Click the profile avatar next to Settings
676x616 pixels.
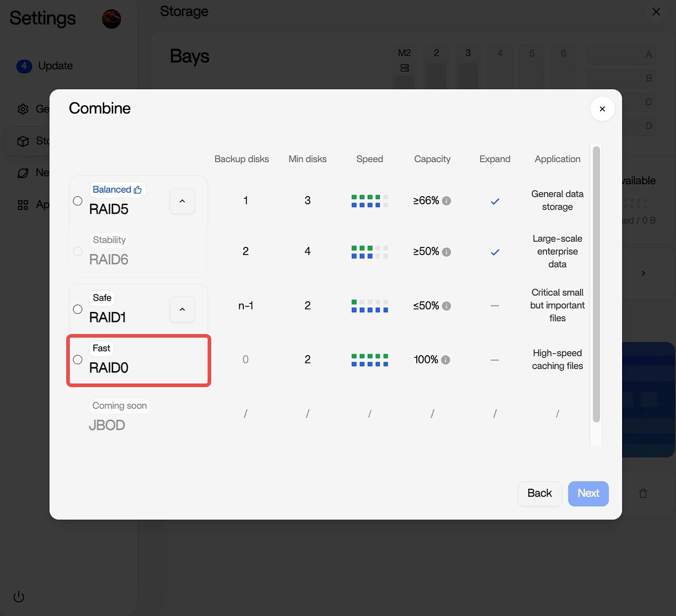111,19
